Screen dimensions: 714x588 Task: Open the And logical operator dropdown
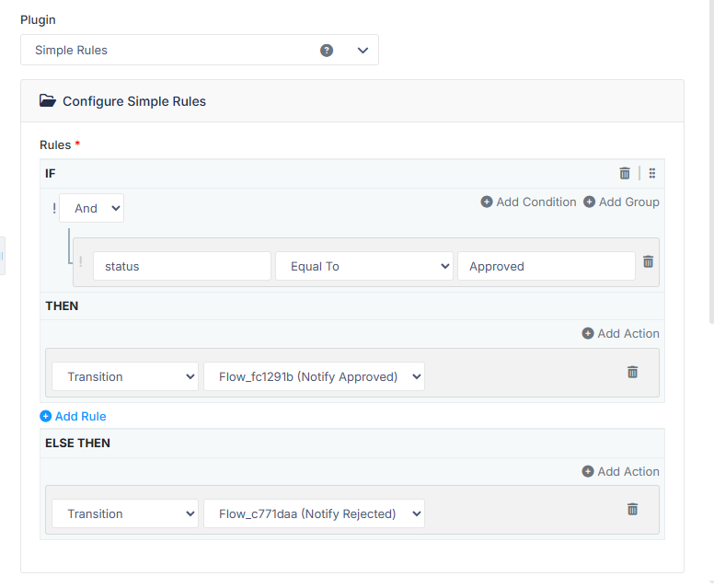pos(91,208)
